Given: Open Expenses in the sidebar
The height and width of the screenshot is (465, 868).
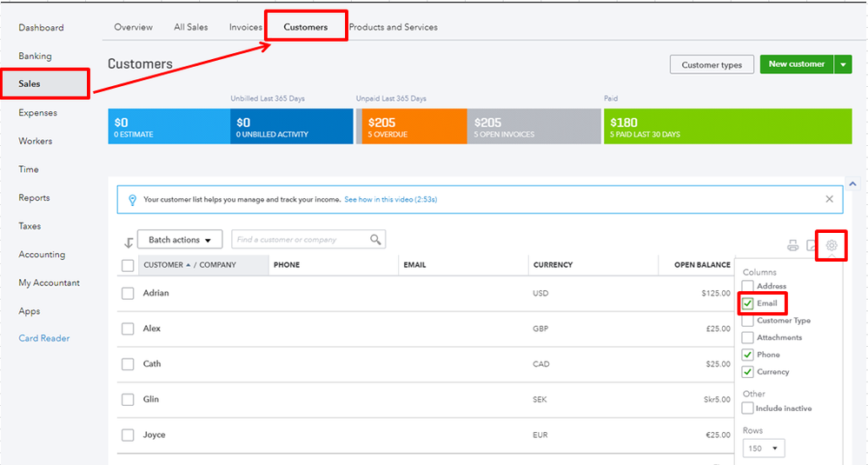Looking at the screenshot, I should pyautogui.click(x=37, y=112).
